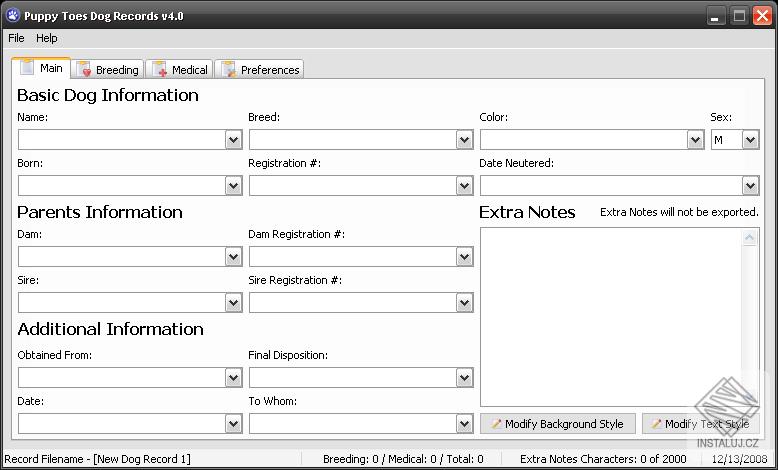This screenshot has width=778, height=470.
Task: Click the Main tab notepad icon
Action: (27, 67)
